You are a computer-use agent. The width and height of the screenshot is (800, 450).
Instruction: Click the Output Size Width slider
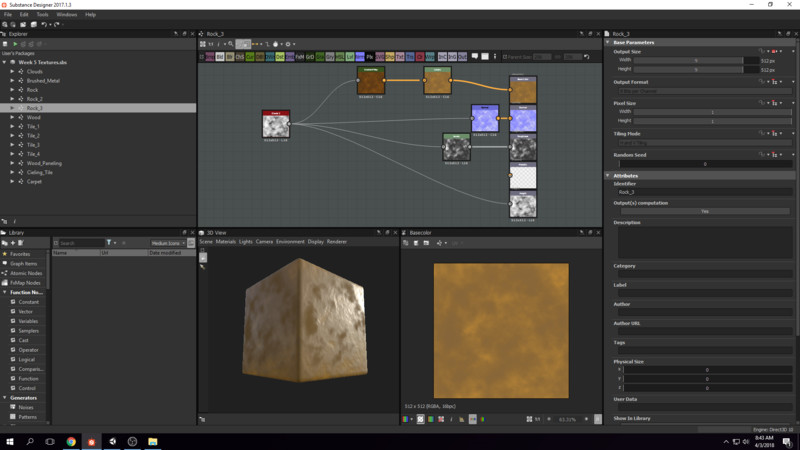pos(690,60)
